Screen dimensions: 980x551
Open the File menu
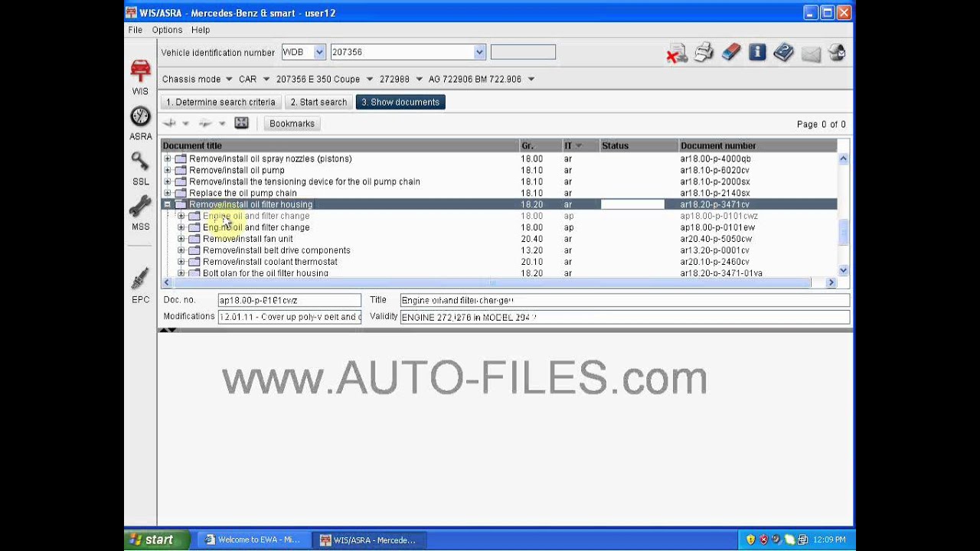pyautogui.click(x=136, y=30)
